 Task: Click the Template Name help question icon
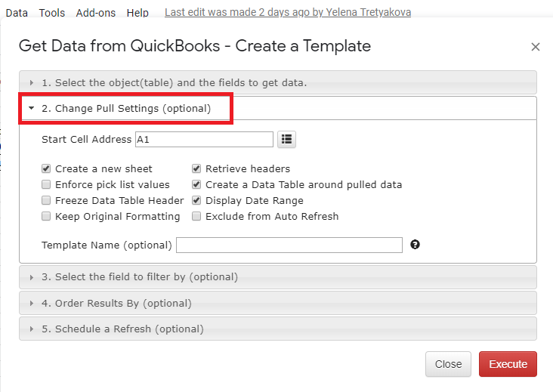tap(415, 245)
